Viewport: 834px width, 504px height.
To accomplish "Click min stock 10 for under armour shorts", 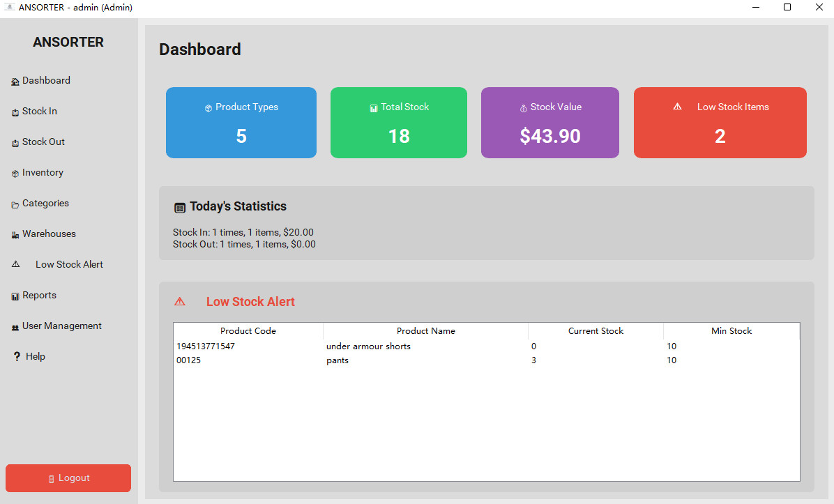I will [x=672, y=346].
